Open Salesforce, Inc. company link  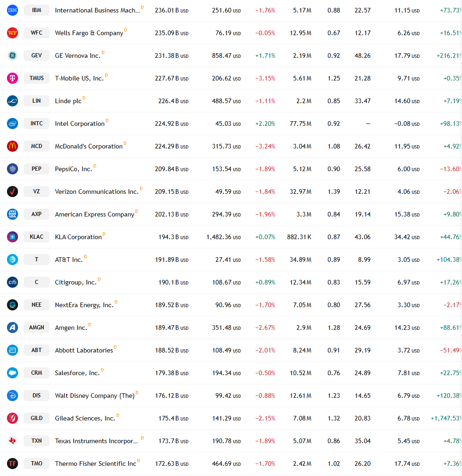point(77,373)
